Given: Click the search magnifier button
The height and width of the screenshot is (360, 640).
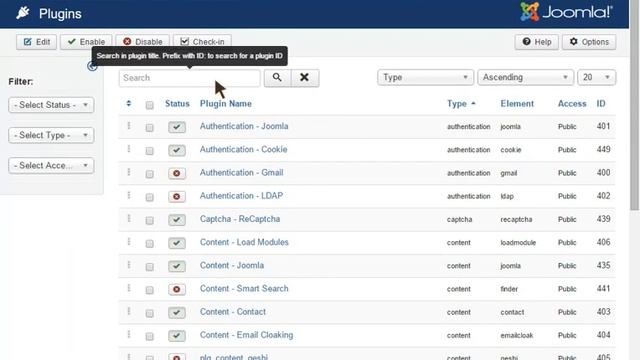Looking at the screenshot, I should (277, 78).
